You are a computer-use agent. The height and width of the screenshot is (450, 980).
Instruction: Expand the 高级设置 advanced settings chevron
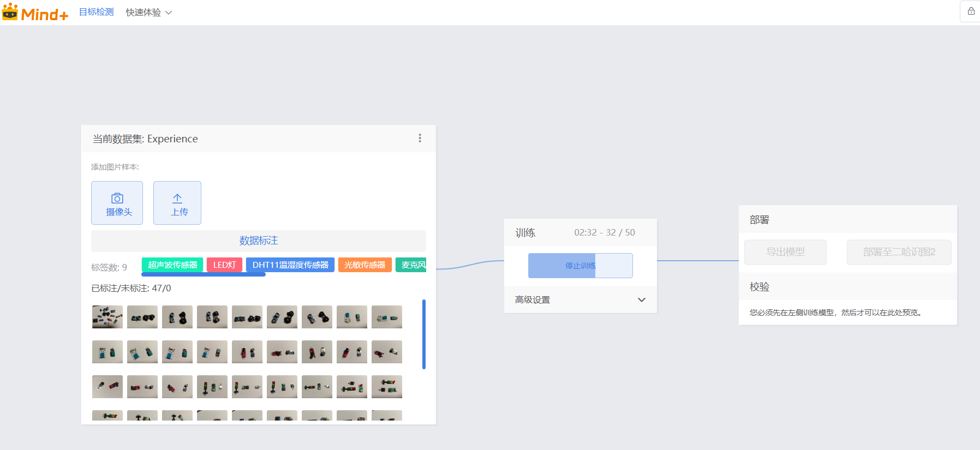click(x=641, y=300)
